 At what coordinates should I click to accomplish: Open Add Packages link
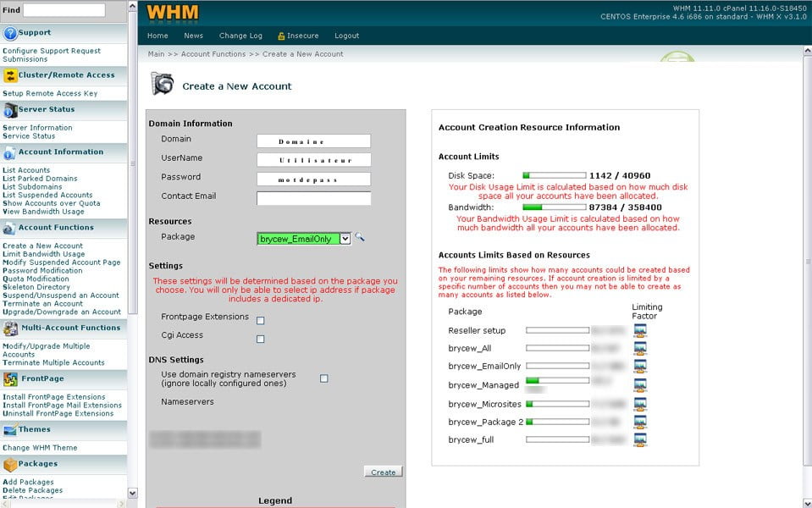coord(28,482)
